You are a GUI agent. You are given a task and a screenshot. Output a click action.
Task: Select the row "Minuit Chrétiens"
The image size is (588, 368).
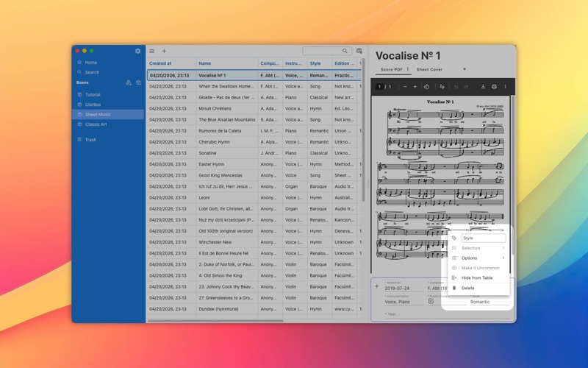[x=254, y=108]
